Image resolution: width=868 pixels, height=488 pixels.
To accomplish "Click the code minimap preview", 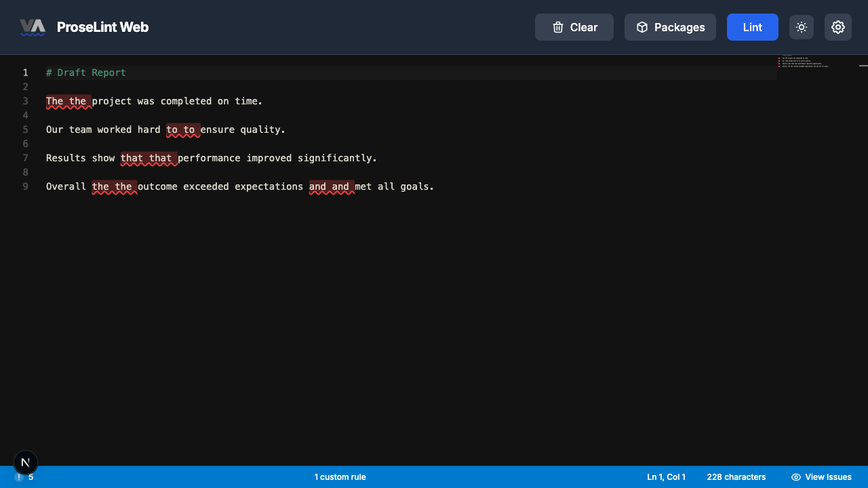I will point(807,62).
